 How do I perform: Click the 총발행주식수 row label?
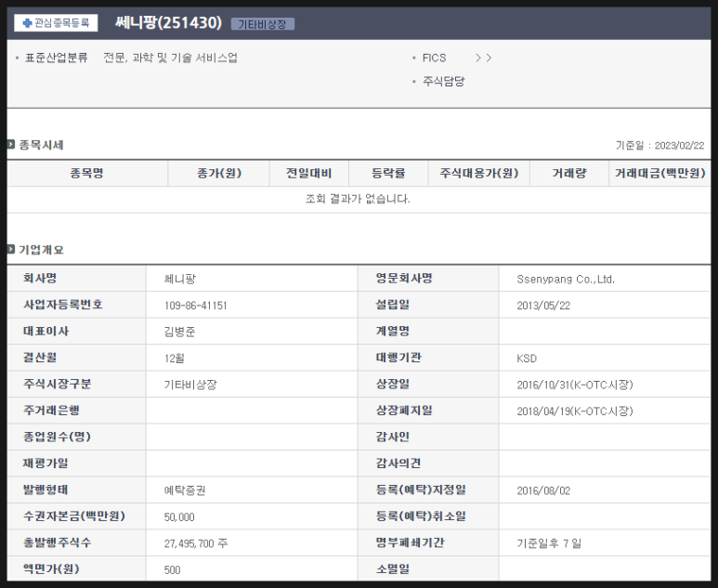[x=58, y=543]
